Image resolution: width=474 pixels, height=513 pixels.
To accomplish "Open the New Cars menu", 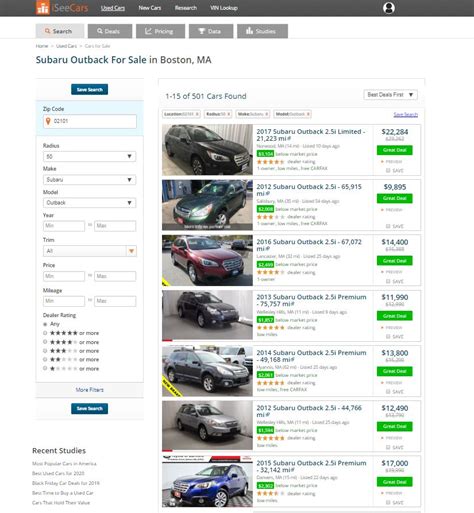I will click(x=150, y=8).
